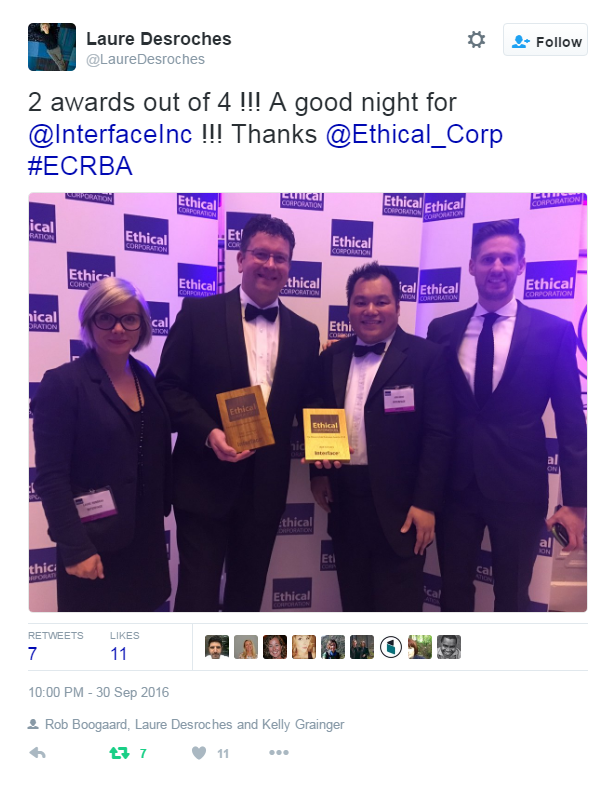Image resolution: width=616 pixels, height=786 pixels.
Task: Open the gear settings dropdown
Action: click(x=476, y=40)
